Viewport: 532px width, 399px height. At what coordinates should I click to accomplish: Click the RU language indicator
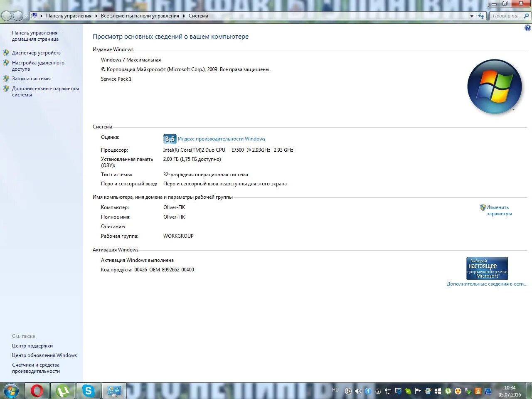pyautogui.click(x=335, y=390)
